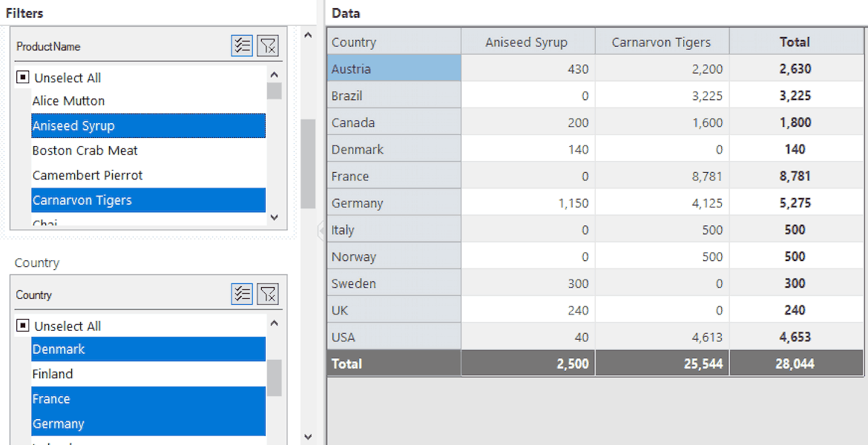
Task: Click ProductName list scroll down arrow
Action: point(274,217)
